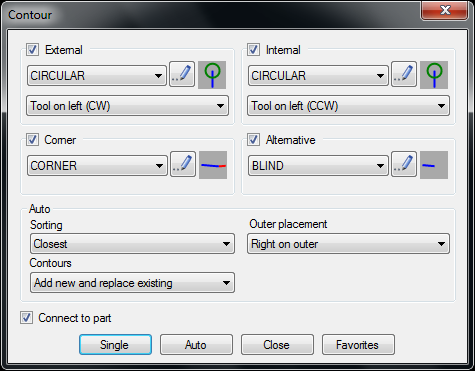Toggle the Alternative checkbox
This screenshot has height=371, width=475.
pyautogui.click(x=253, y=139)
